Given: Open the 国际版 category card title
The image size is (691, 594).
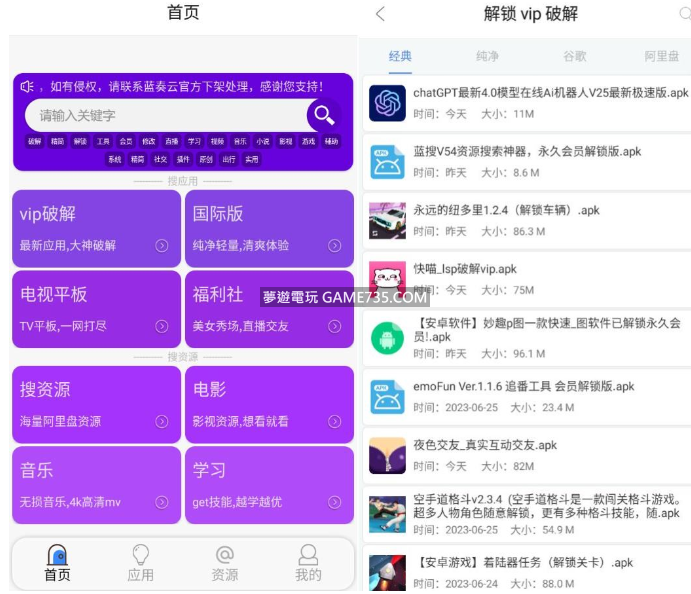Looking at the screenshot, I should click(218, 214).
